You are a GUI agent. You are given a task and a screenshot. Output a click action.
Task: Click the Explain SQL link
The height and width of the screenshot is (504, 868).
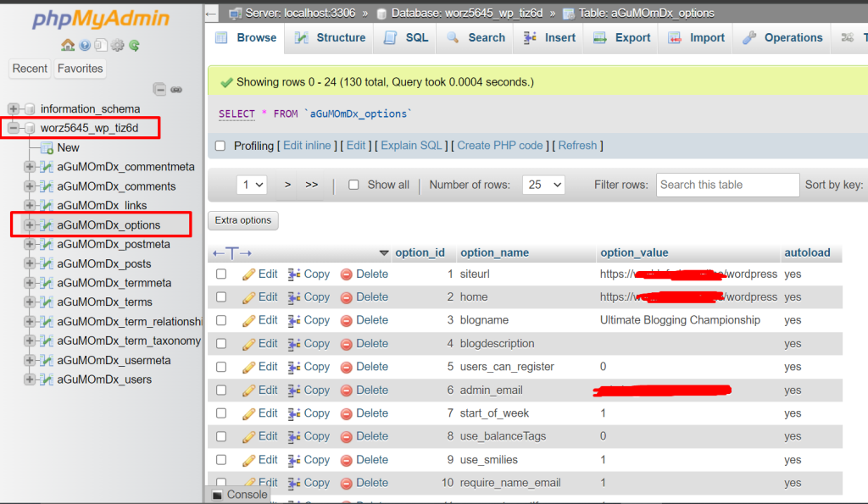coord(411,145)
